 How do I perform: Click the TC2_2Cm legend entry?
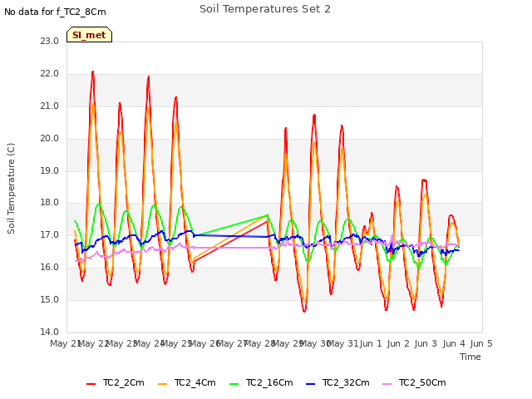pos(116,382)
